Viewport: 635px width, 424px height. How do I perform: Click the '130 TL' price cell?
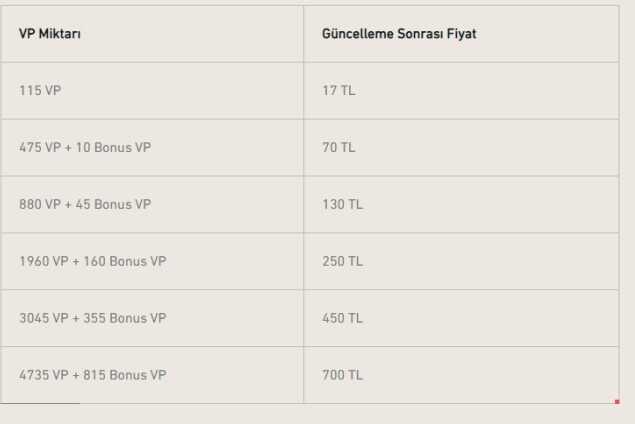[x=342, y=205]
